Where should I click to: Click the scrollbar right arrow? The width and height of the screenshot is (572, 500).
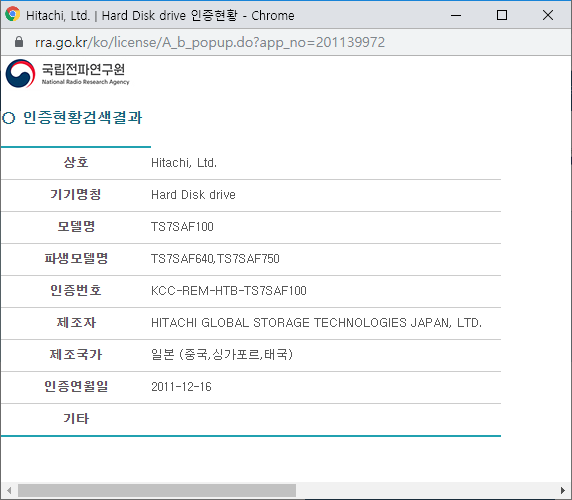[563, 490]
